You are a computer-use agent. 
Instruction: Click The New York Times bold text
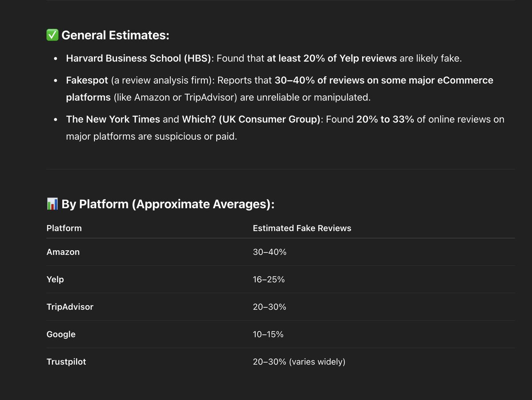[113, 120]
